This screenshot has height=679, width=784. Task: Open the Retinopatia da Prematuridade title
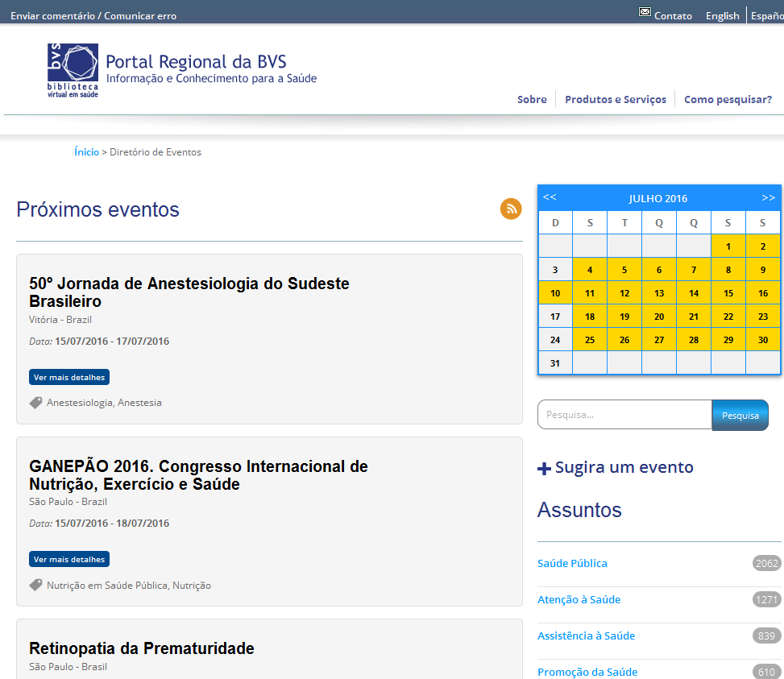pos(142,648)
